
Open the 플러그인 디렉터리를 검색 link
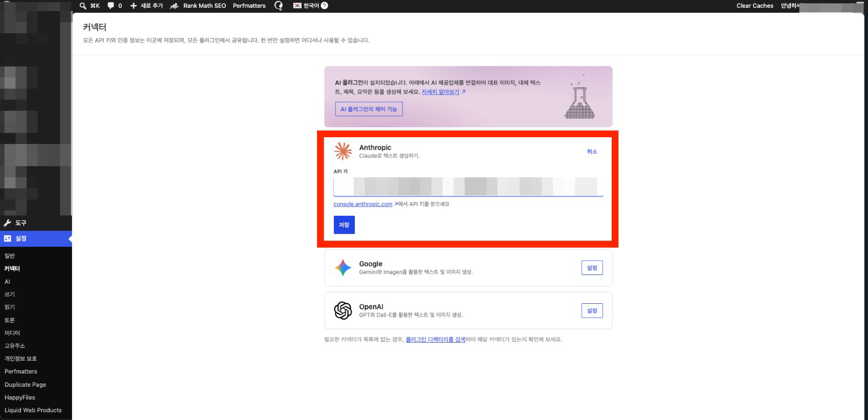point(435,339)
